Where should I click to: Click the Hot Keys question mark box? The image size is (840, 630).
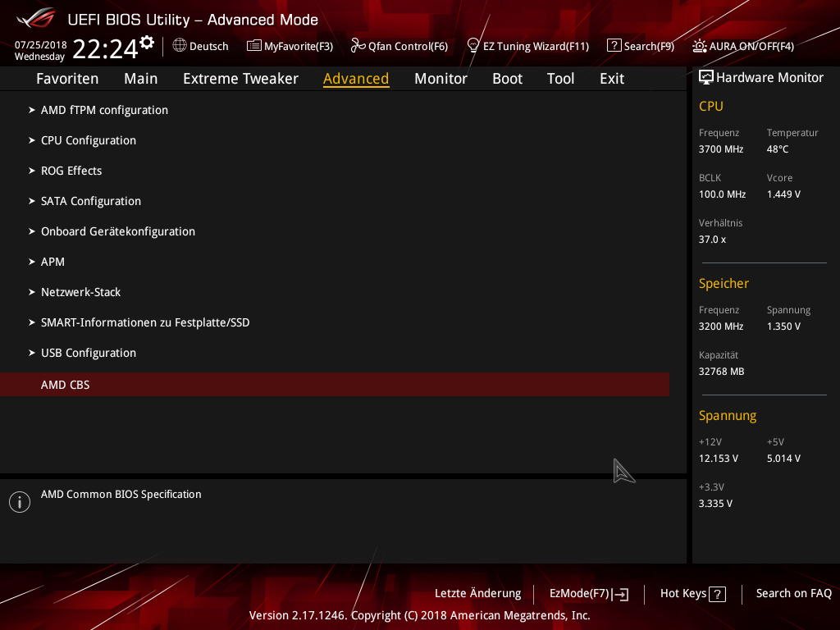coord(717,594)
